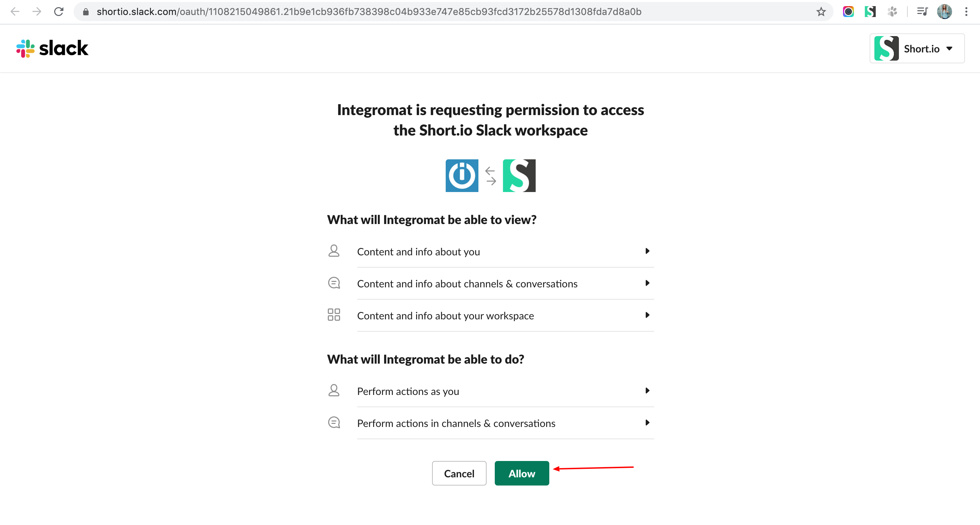Click the camera-style browser extension icon
The height and width of the screenshot is (525, 980).
click(x=848, y=12)
